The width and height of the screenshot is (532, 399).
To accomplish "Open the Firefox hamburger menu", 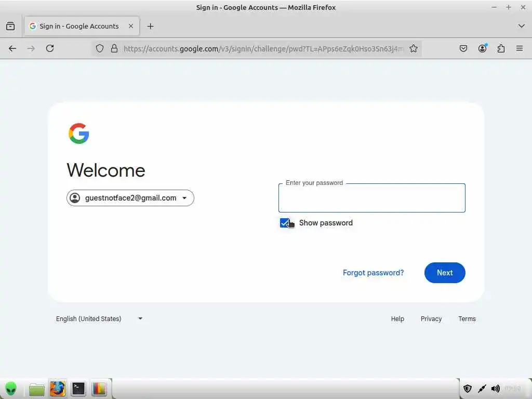I will (520, 48).
